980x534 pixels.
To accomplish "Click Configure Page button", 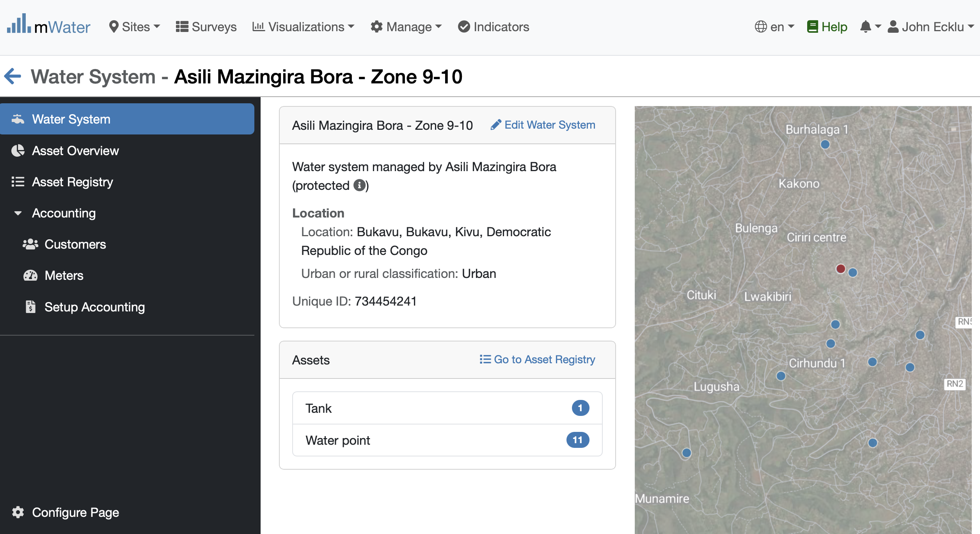I will click(x=65, y=512).
